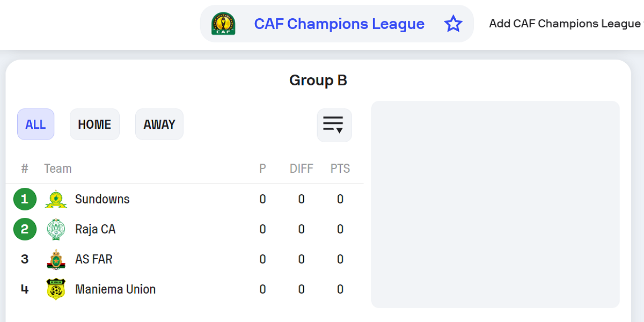This screenshot has height=322, width=644.
Task: Click Add CAF Champions League text
Action: tap(566, 24)
